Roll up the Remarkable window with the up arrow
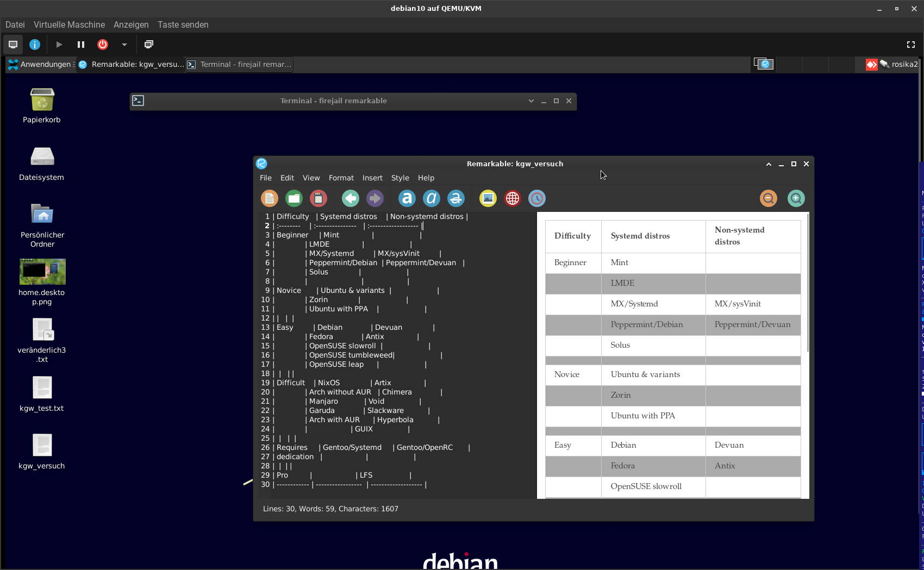924x570 pixels. coord(769,164)
